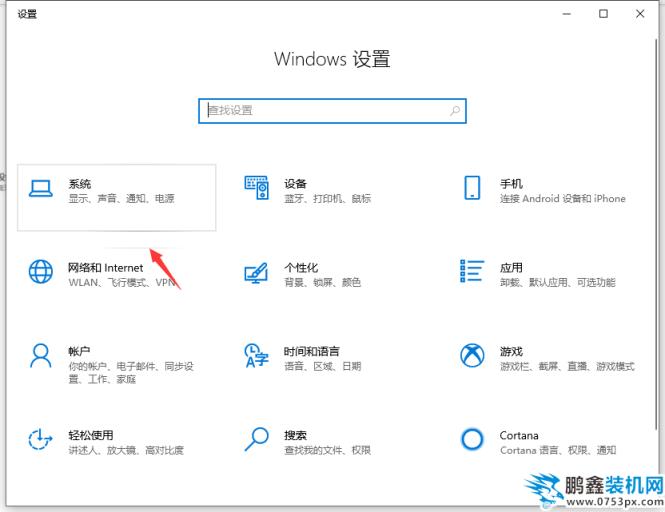Open the 搜索 category title

[x=295, y=435]
